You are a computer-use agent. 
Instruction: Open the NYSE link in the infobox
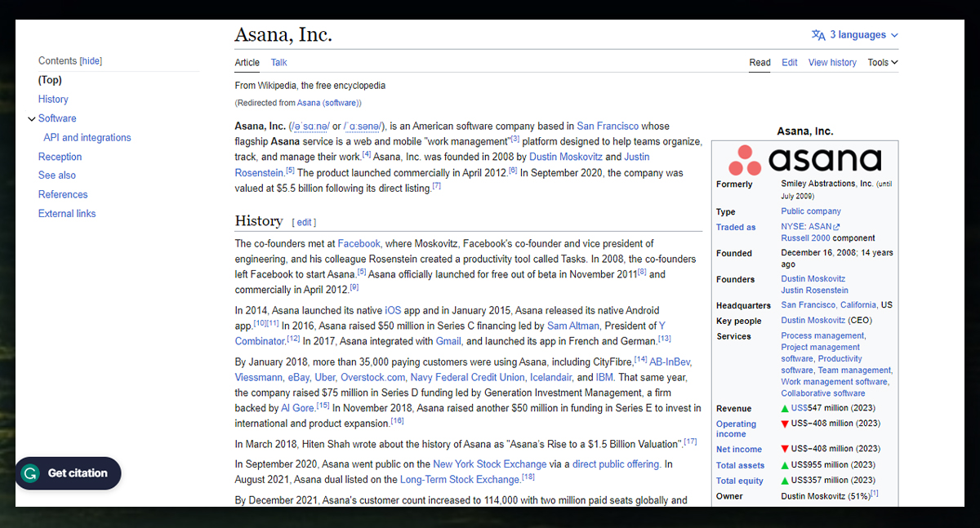[x=793, y=227]
